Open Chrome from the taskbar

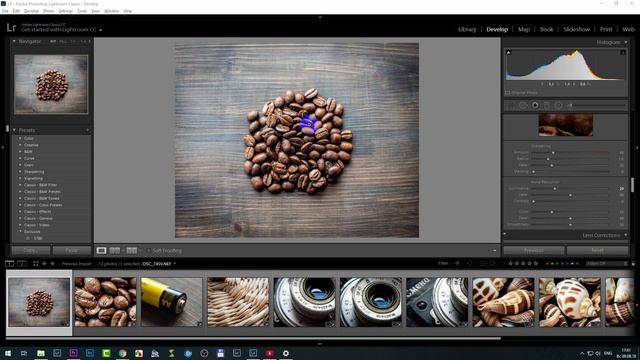tap(122, 353)
